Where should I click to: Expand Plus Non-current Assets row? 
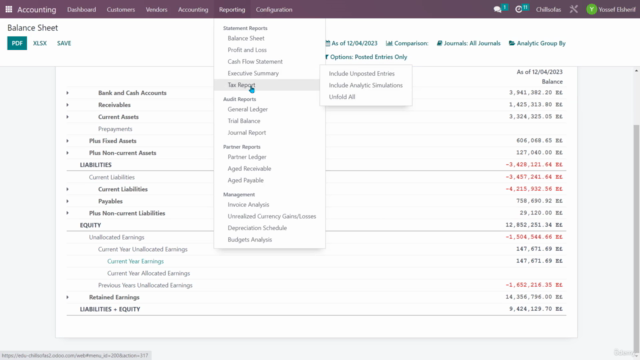point(67,153)
